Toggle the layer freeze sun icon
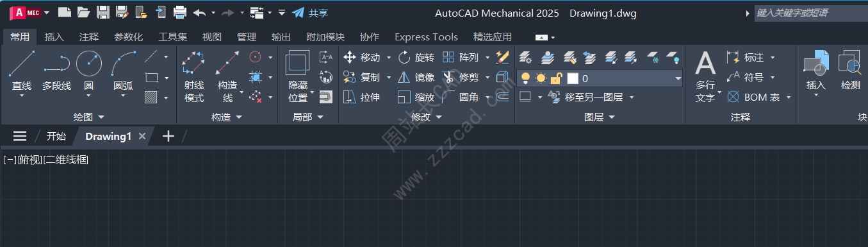The height and width of the screenshot is (247, 868). click(x=541, y=78)
